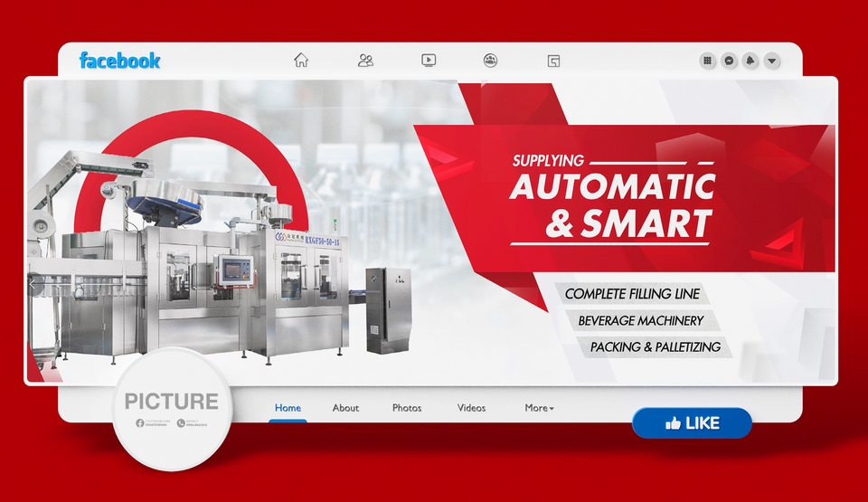Open the apps grid menu icon
The width and height of the screenshot is (868, 502).
(x=708, y=61)
